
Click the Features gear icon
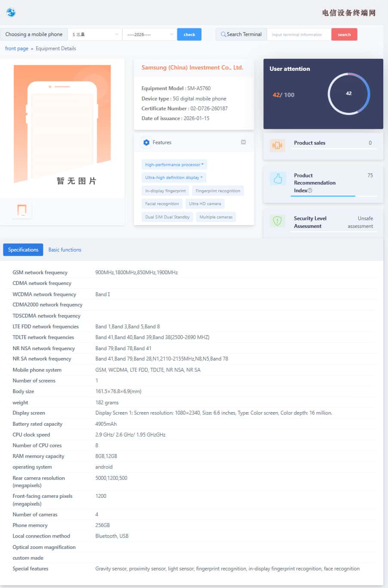pyautogui.click(x=147, y=142)
